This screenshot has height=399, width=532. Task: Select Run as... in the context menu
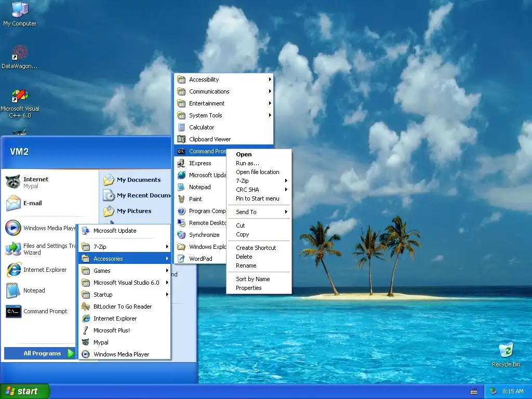(x=259, y=163)
